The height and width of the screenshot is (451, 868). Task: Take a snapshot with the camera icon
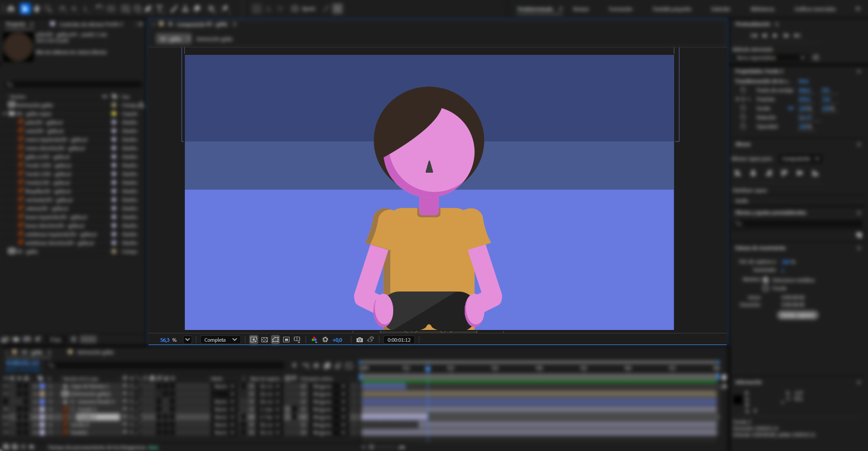tap(360, 339)
